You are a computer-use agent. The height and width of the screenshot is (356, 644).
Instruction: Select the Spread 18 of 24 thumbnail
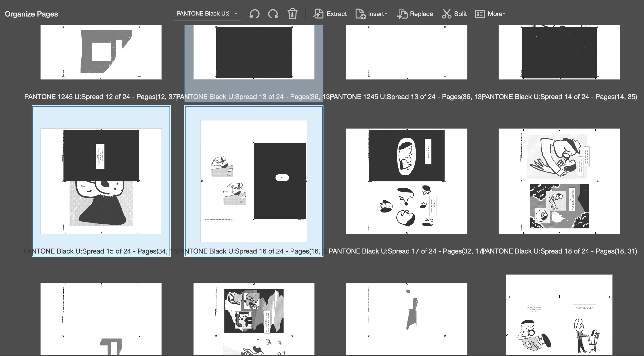tap(559, 181)
